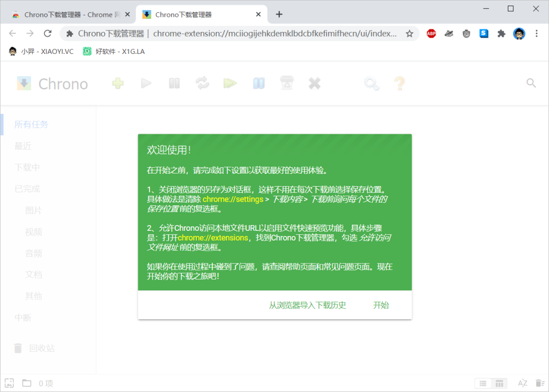The image size is (549, 392).
Task: Click the 开始 button in the welcome dialog
Action: 381,305
